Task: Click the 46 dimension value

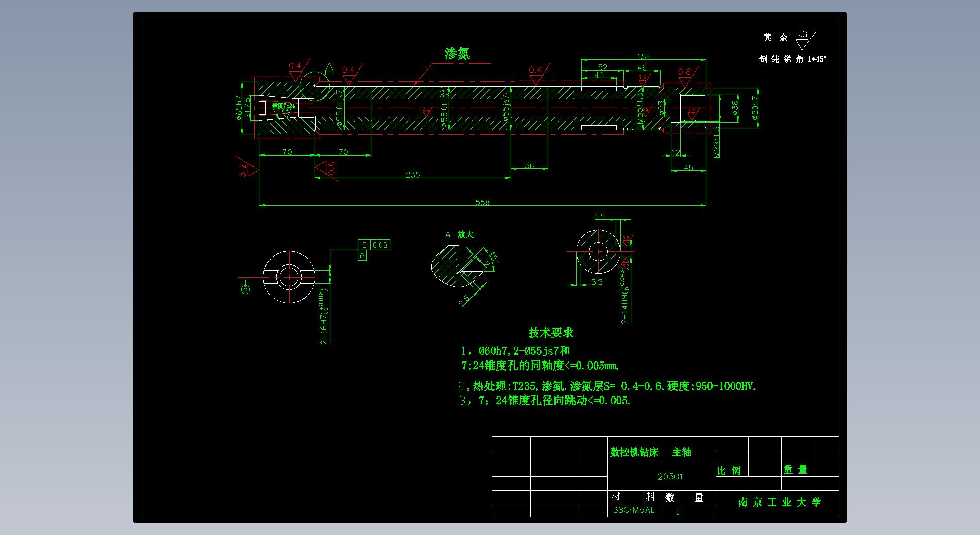Action: [x=641, y=67]
